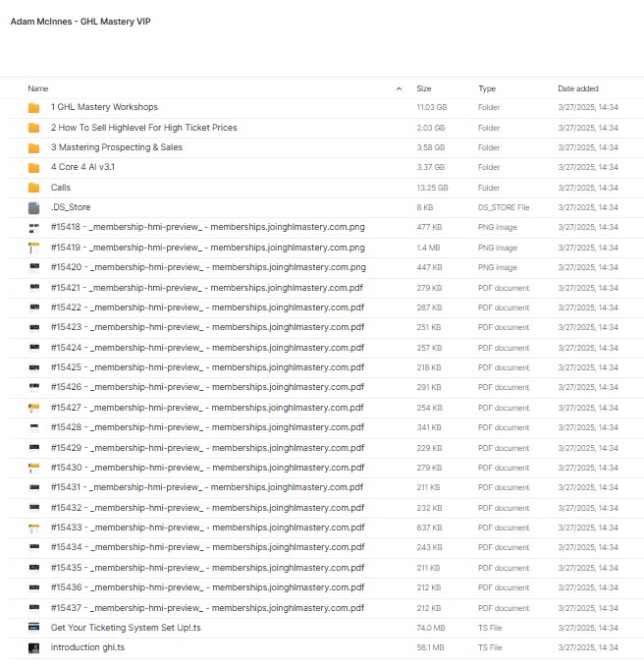Select Get Your Ticketing System Set Up!.ts name

126,628
